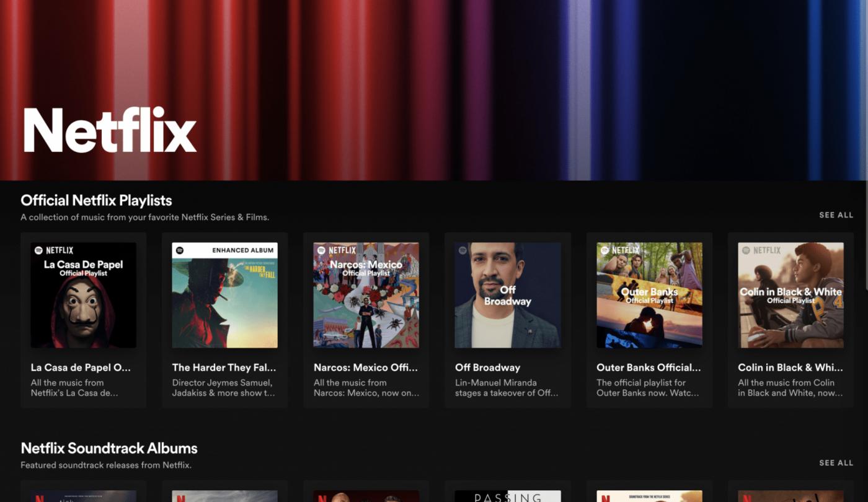Click description 'The official playlist for Outer Banks'
The image size is (868, 502).
tap(648, 388)
